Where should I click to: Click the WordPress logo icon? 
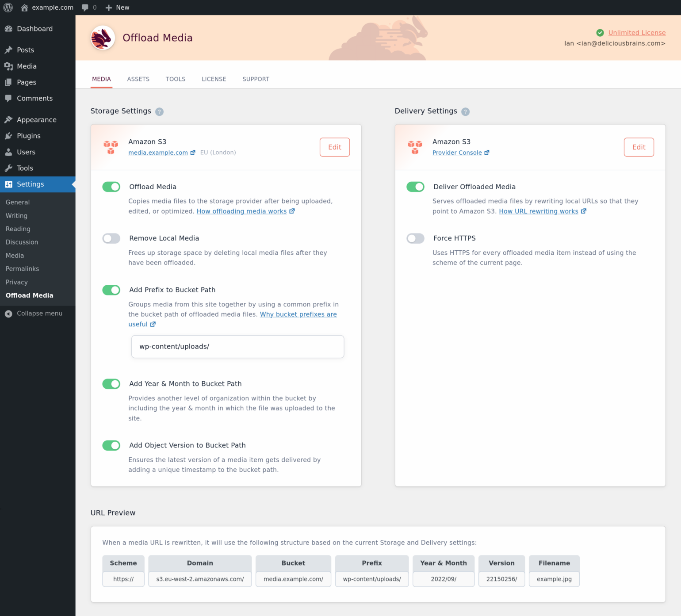(8, 8)
